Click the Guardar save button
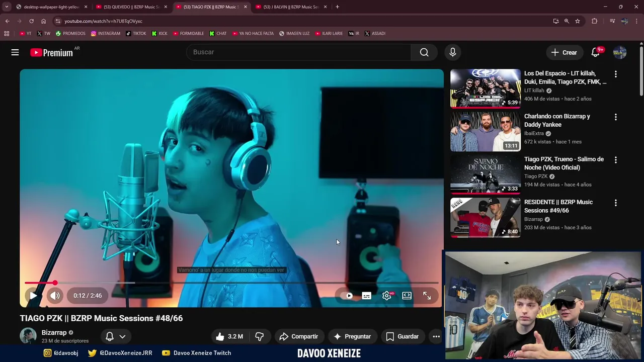Image resolution: width=644 pixels, height=362 pixels. click(x=403, y=336)
